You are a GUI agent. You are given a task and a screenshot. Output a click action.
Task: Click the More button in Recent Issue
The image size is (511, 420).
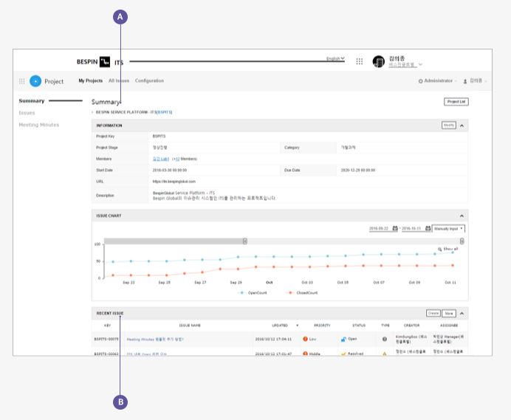click(449, 313)
